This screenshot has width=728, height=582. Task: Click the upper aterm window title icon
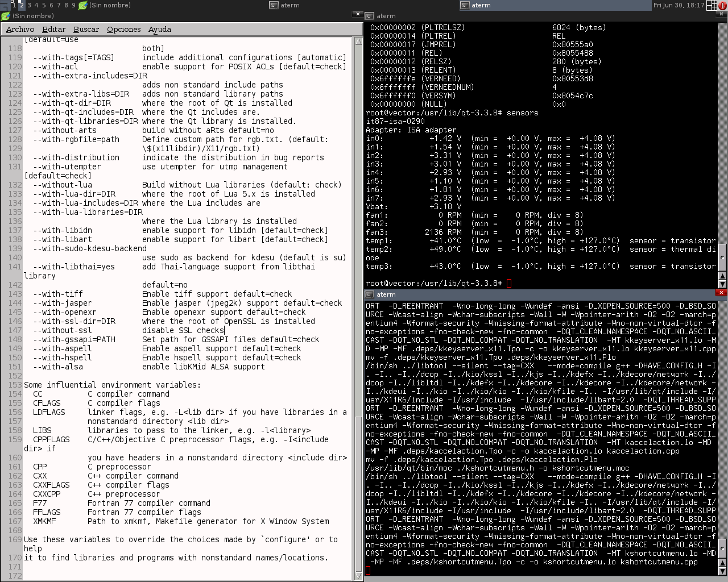click(370, 16)
